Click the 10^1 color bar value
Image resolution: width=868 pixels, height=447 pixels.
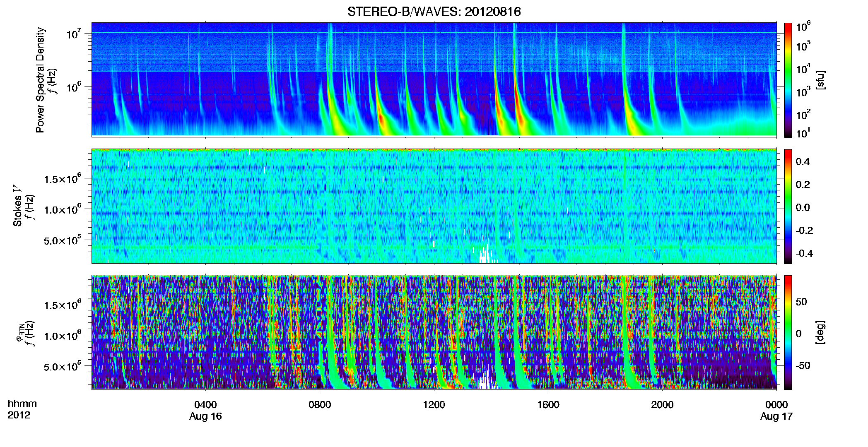point(803,133)
